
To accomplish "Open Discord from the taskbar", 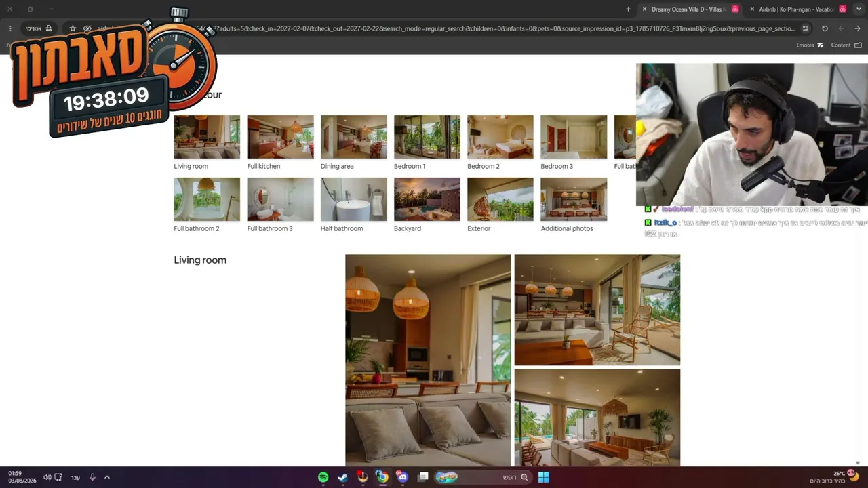I will click(x=403, y=477).
